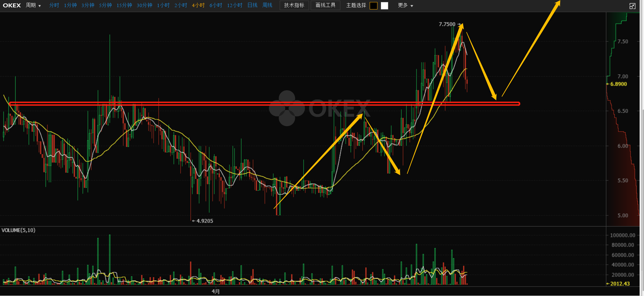
Task: Switch chart to 30分钟 interval
Action: [x=144, y=5]
